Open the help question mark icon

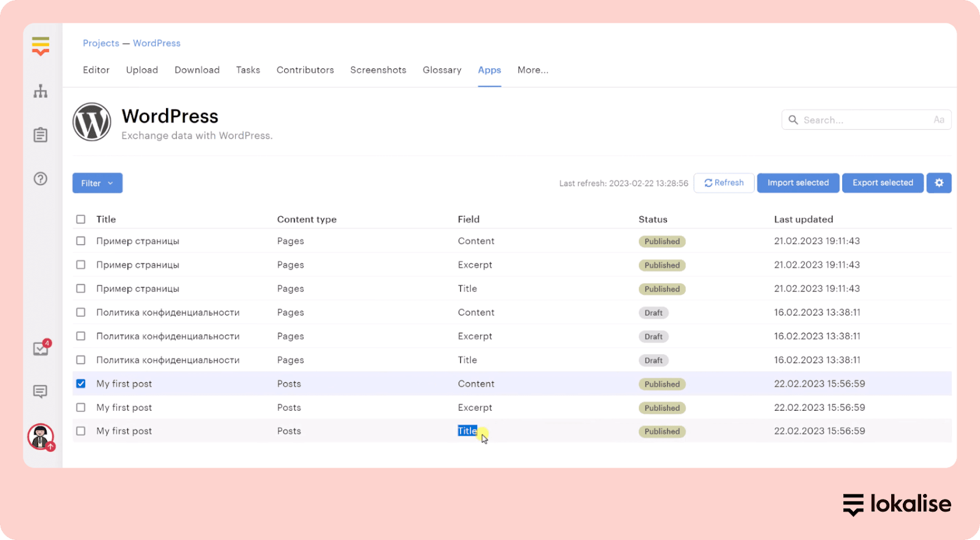tap(40, 178)
